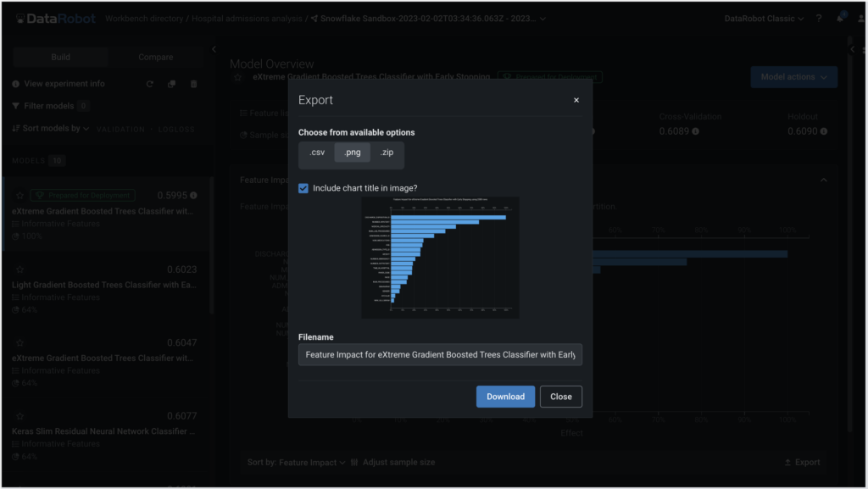Click info icon next to Cross-Validation 0.6089
Screen dimensions: 868x489
point(695,131)
